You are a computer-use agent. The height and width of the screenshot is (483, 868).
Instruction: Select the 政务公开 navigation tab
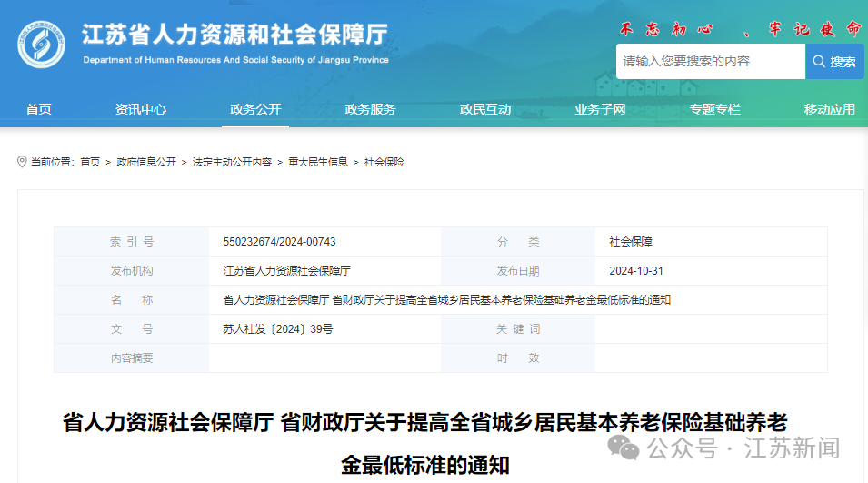click(x=255, y=109)
